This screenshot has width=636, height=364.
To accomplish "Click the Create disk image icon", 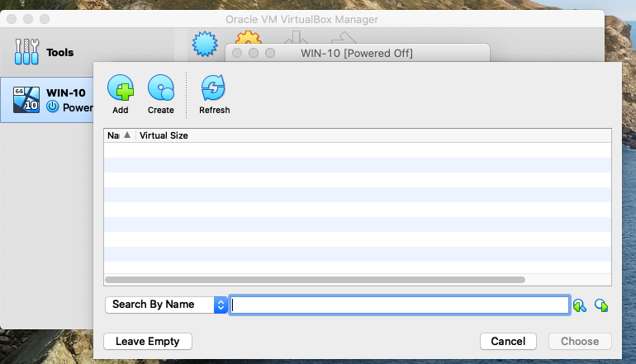I will click(161, 87).
